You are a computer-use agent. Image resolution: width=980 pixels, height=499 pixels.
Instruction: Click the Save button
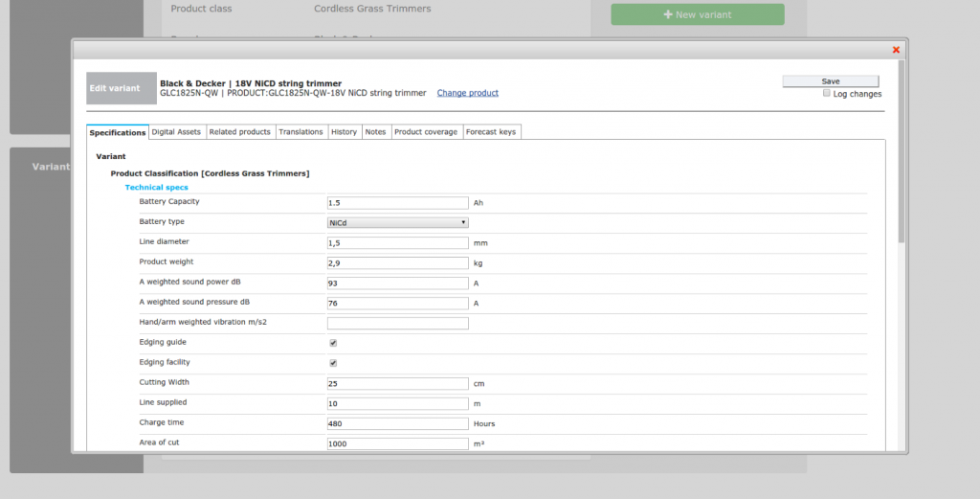(x=830, y=81)
